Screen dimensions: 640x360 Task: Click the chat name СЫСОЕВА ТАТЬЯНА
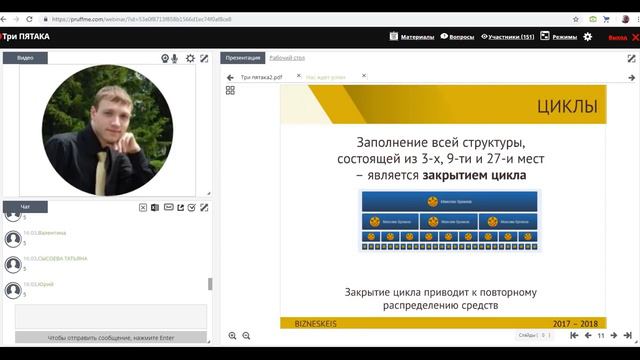tap(62, 259)
